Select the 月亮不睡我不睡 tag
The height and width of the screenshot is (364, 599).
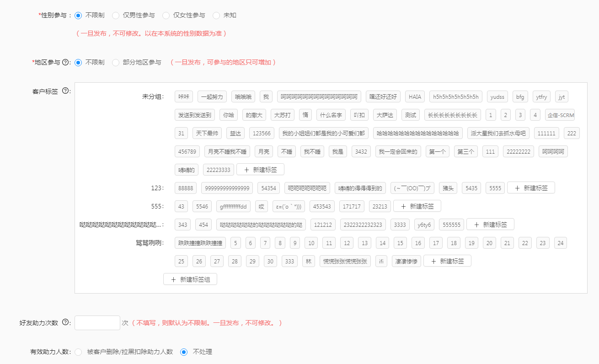pos(228,151)
